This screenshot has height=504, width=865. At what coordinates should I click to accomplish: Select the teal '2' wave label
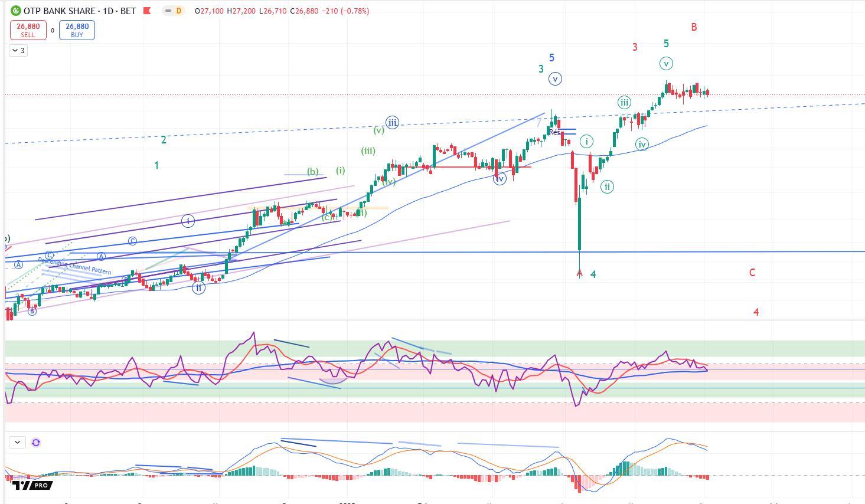point(164,140)
